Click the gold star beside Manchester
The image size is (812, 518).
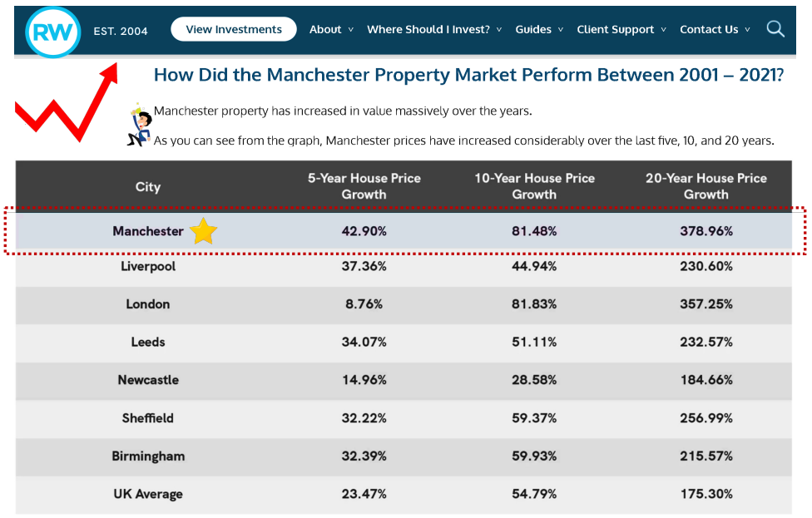203,231
